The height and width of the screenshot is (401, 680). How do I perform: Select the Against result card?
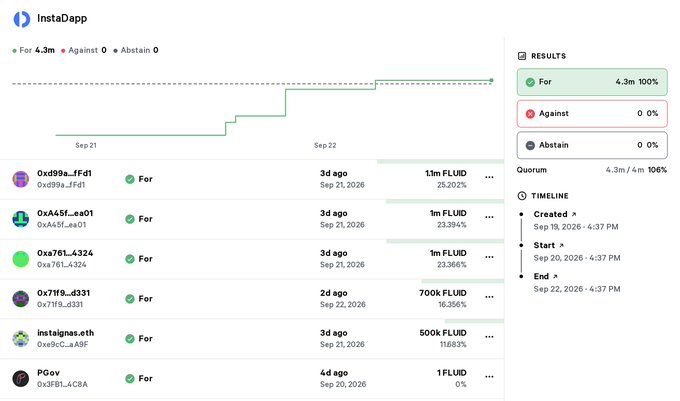[x=592, y=114]
